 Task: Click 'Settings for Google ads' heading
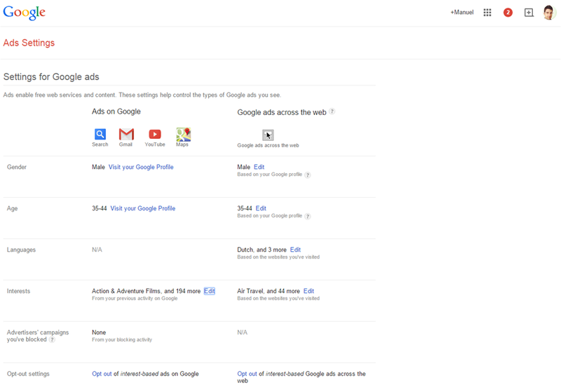(x=51, y=77)
